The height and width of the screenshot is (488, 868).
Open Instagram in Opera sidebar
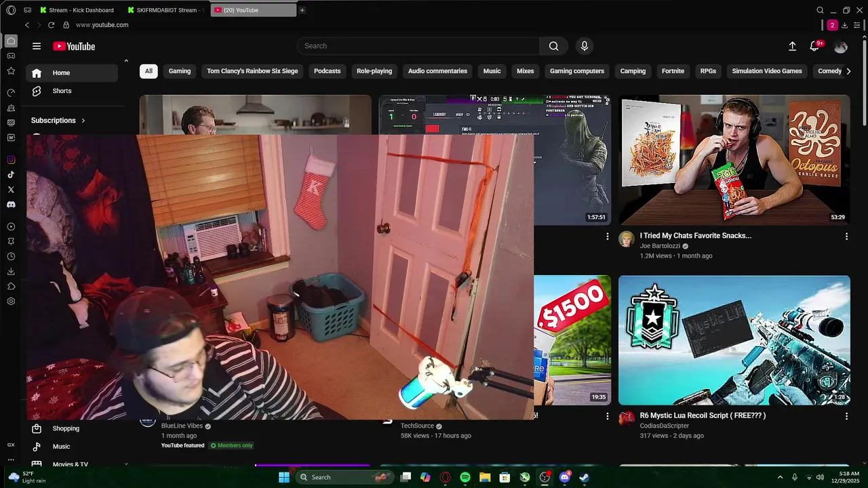click(11, 160)
